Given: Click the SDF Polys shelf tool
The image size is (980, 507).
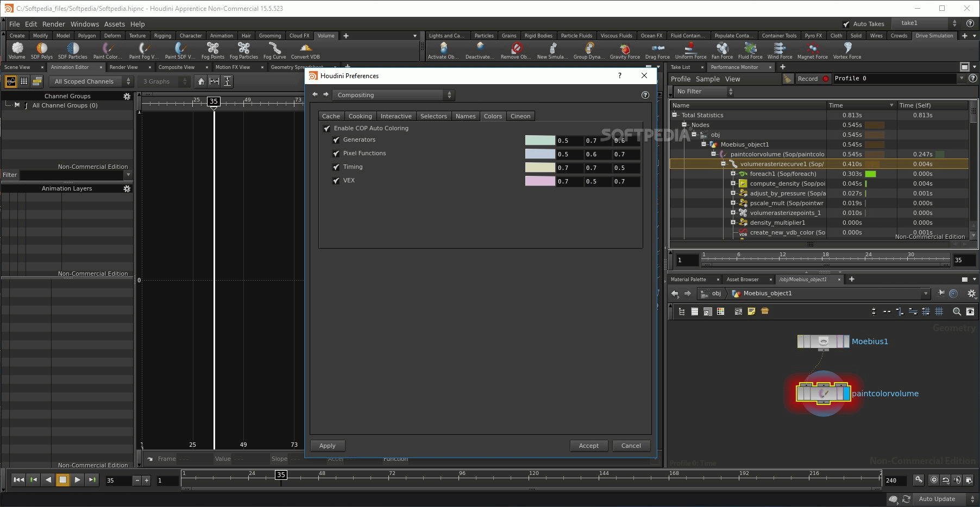Looking at the screenshot, I should click(x=42, y=51).
